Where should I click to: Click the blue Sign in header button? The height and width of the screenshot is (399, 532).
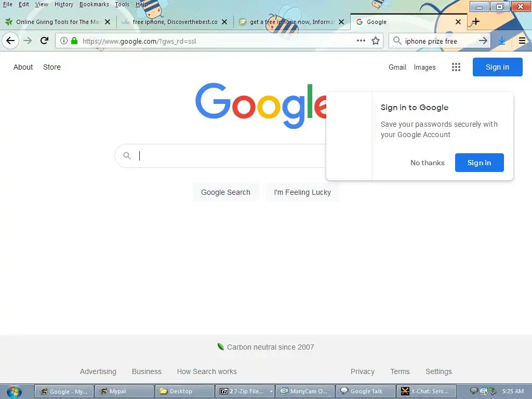pyautogui.click(x=497, y=67)
